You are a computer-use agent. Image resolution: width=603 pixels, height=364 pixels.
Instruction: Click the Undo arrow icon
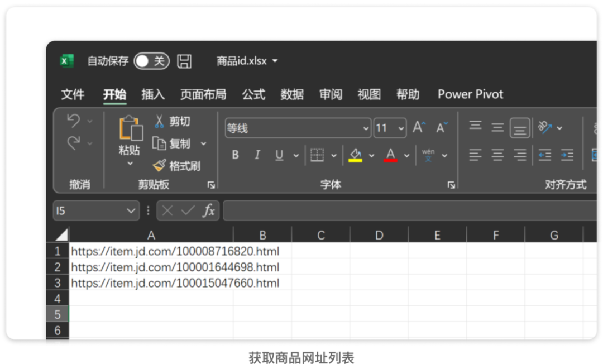(74, 121)
